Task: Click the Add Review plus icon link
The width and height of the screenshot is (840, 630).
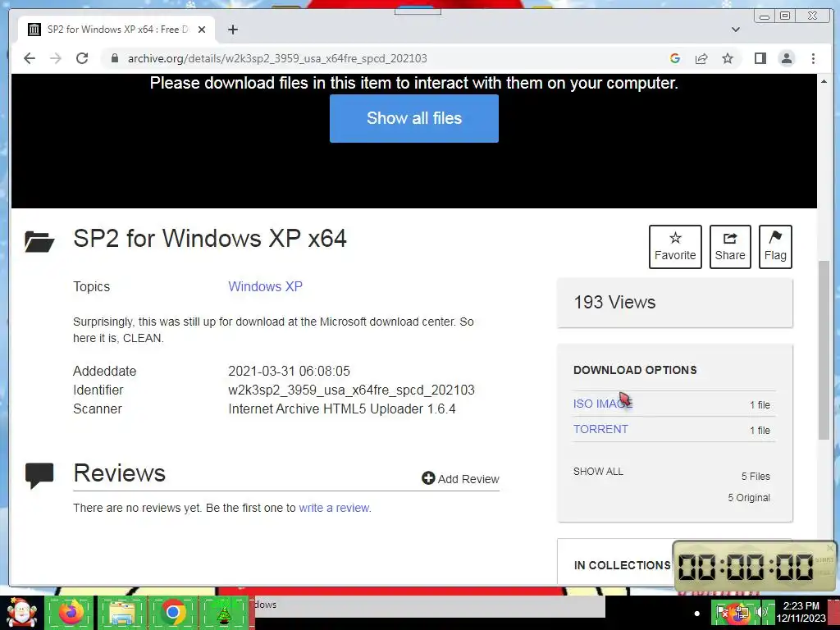Action: click(x=460, y=478)
